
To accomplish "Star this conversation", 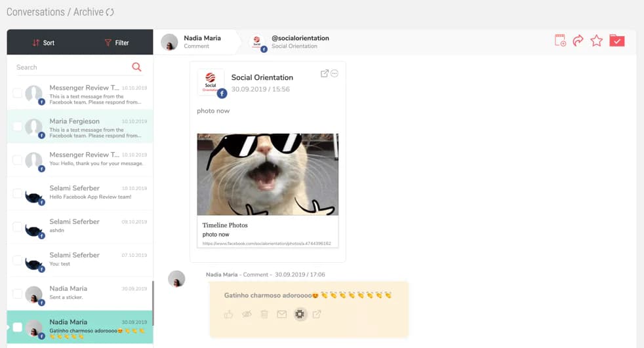I will pyautogui.click(x=596, y=40).
